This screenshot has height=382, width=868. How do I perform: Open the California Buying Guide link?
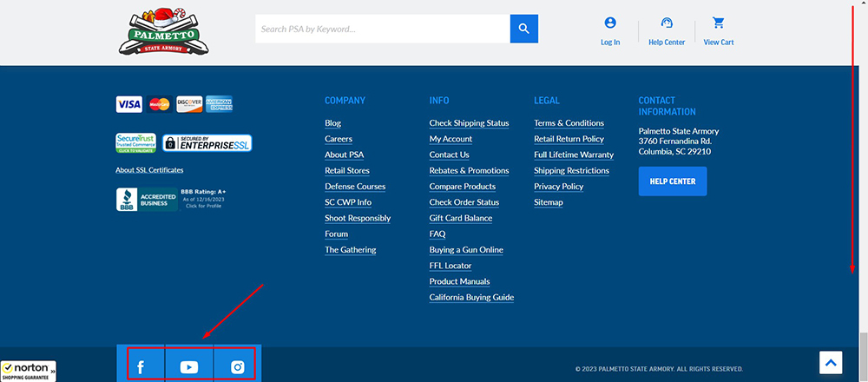pos(471,297)
